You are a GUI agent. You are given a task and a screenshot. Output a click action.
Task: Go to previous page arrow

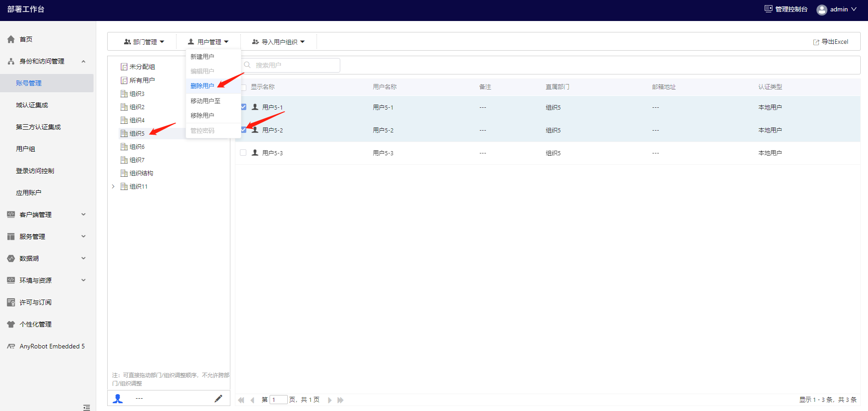[252, 400]
